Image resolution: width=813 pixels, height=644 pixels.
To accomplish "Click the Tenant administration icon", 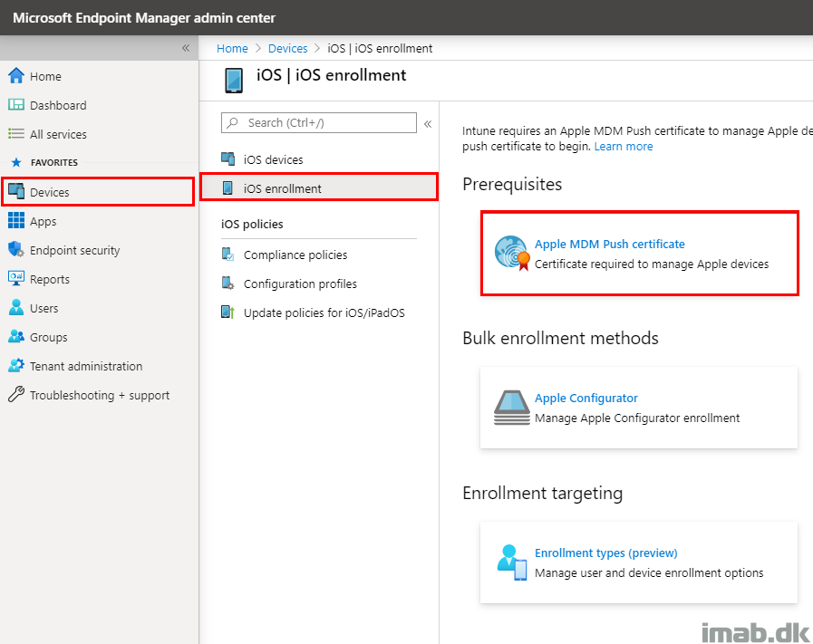I will tap(16, 365).
